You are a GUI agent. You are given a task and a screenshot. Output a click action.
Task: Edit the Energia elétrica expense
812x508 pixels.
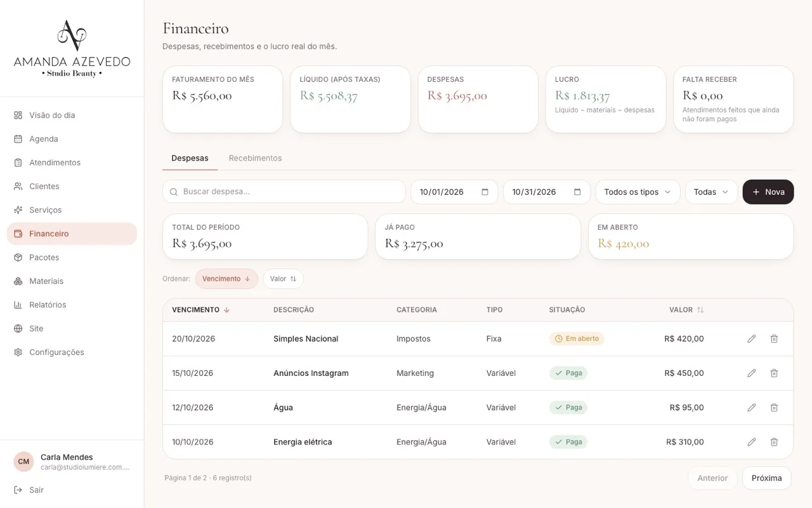point(752,442)
